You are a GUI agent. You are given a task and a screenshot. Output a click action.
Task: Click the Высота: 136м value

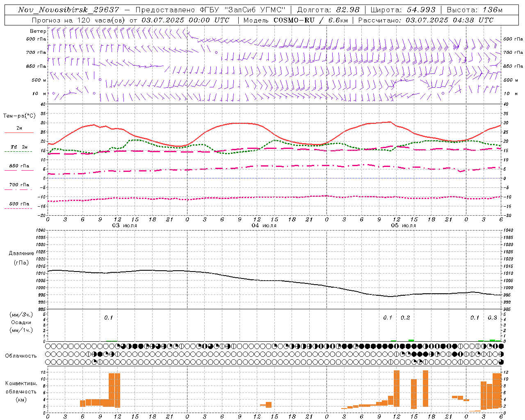point(475,10)
